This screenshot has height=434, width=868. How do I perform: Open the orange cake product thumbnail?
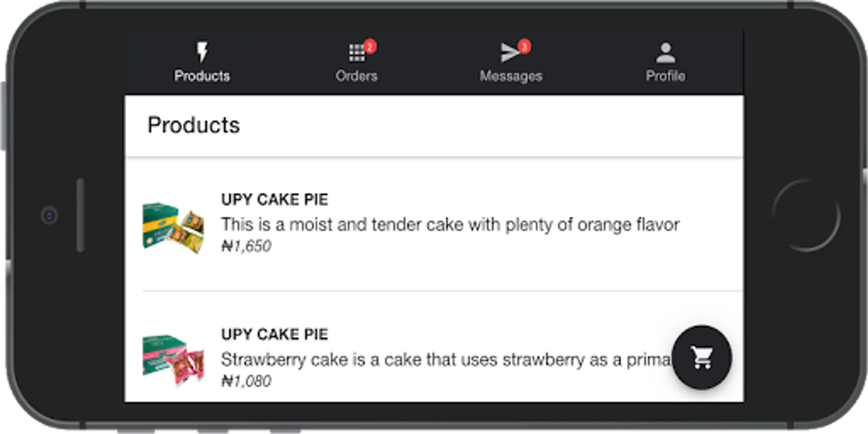173,227
